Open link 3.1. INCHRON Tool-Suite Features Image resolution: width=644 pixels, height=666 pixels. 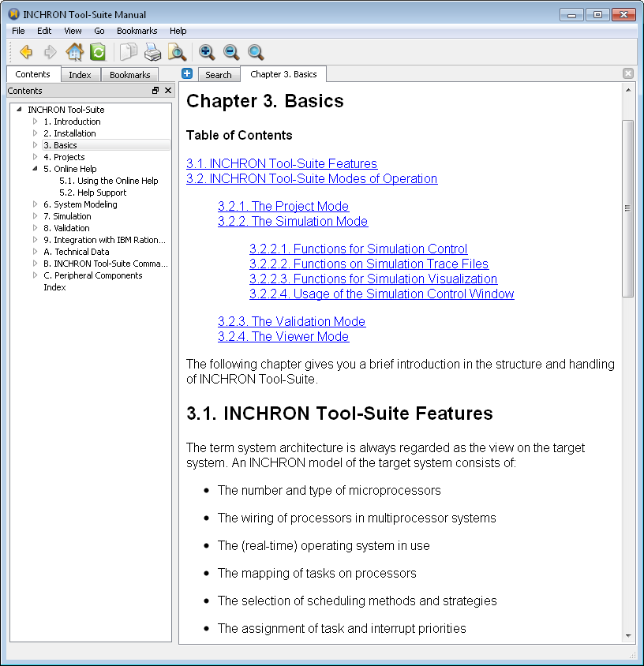point(282,163)
